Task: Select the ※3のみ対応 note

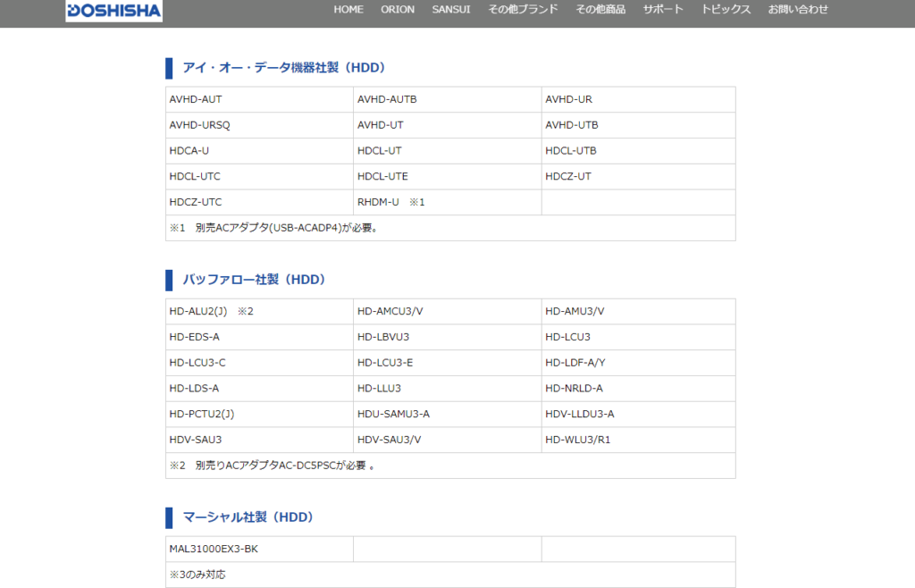Action: pos(450,575)
